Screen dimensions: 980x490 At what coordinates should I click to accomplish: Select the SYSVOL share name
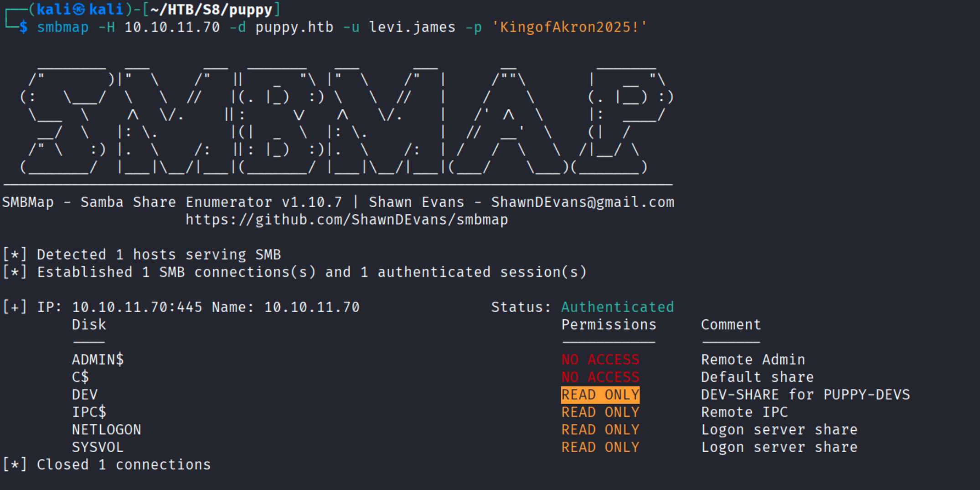pos(98,447)
